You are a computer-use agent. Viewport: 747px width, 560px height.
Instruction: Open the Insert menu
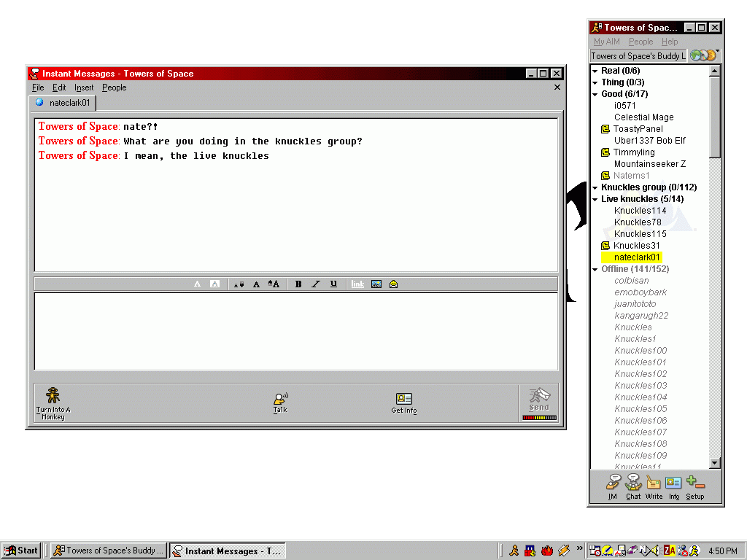tap(84, 87)
